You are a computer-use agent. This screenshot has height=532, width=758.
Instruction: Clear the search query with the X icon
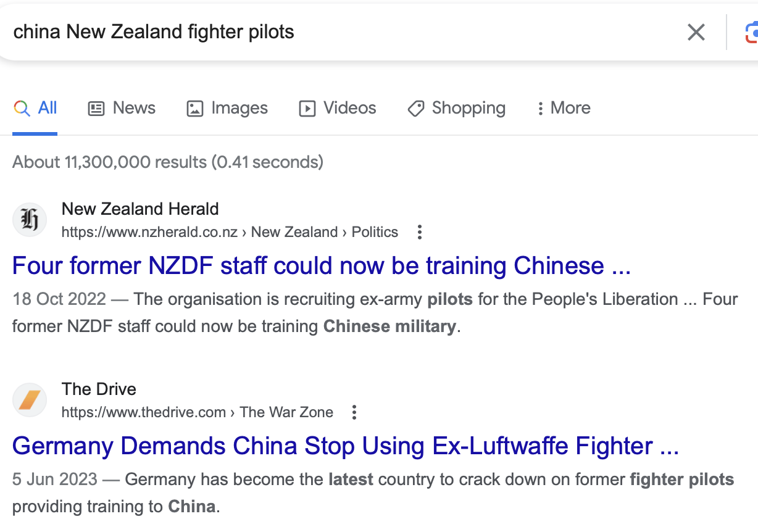[696, 32]
